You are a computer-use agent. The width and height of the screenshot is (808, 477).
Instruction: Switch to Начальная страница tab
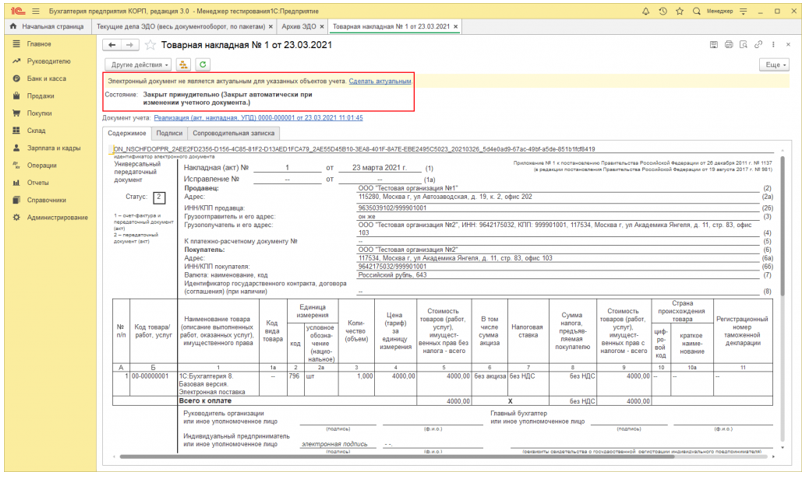pos(47,26)
